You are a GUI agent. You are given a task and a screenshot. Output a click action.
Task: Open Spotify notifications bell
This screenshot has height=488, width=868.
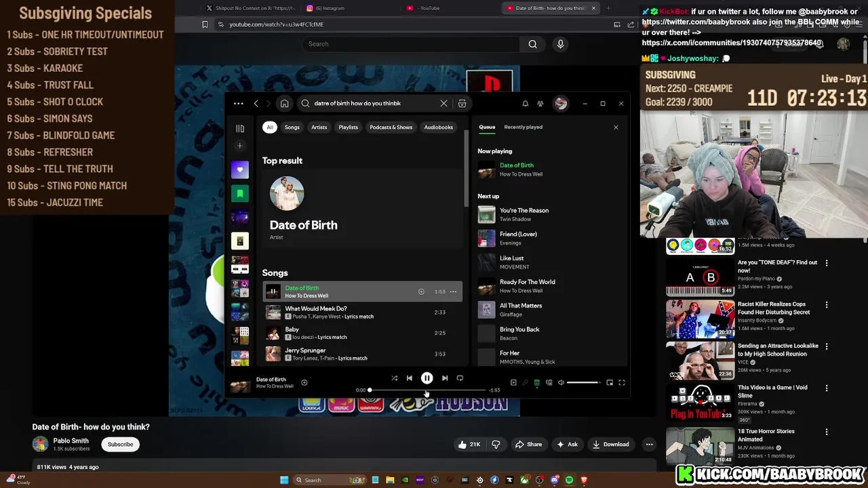pyautogui.click(x=525, y=104)
